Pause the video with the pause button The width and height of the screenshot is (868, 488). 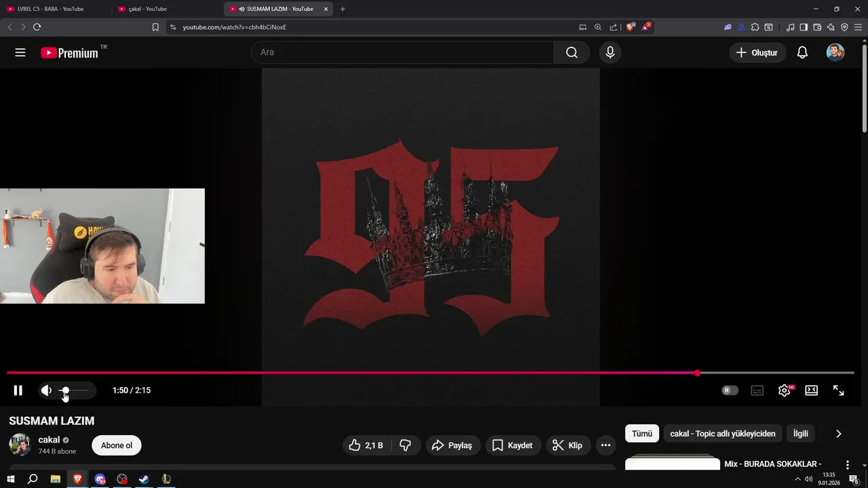(18, 390)
